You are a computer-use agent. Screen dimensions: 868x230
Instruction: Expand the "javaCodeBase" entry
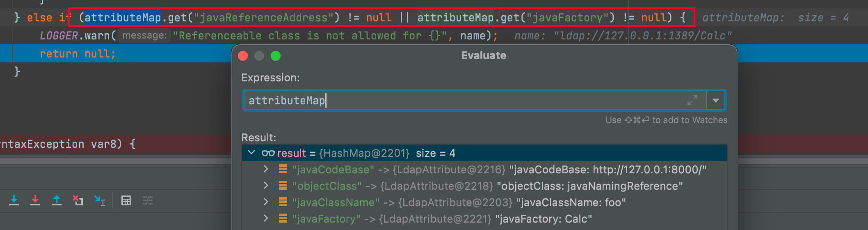click(266, 169)
